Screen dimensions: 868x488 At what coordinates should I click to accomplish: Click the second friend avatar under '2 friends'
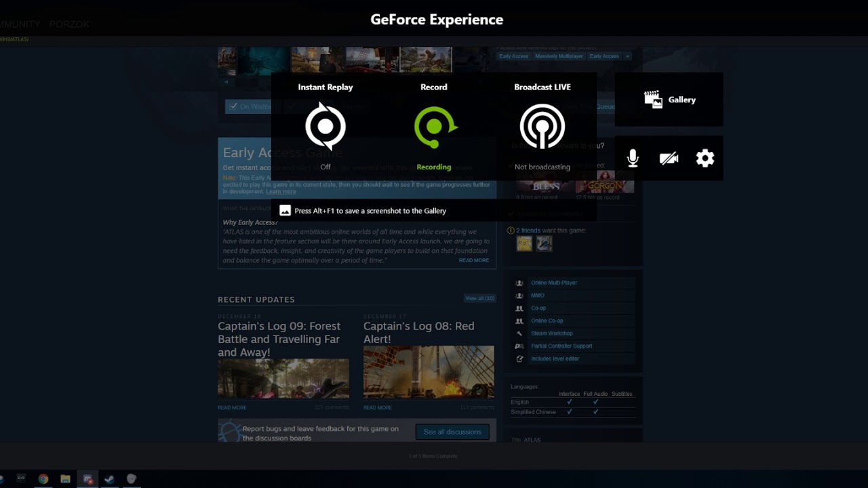[544, 244]
